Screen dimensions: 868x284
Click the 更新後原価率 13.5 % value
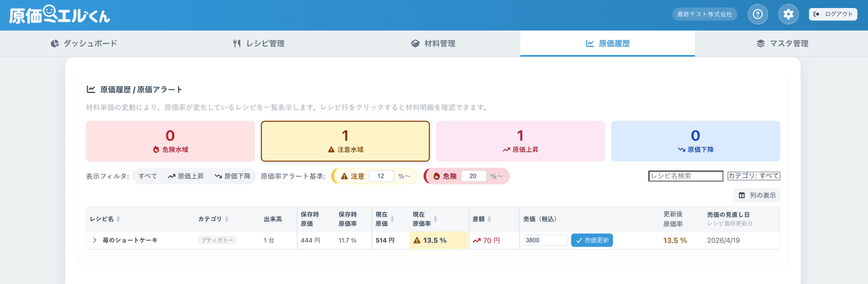(x=675, y=240)
